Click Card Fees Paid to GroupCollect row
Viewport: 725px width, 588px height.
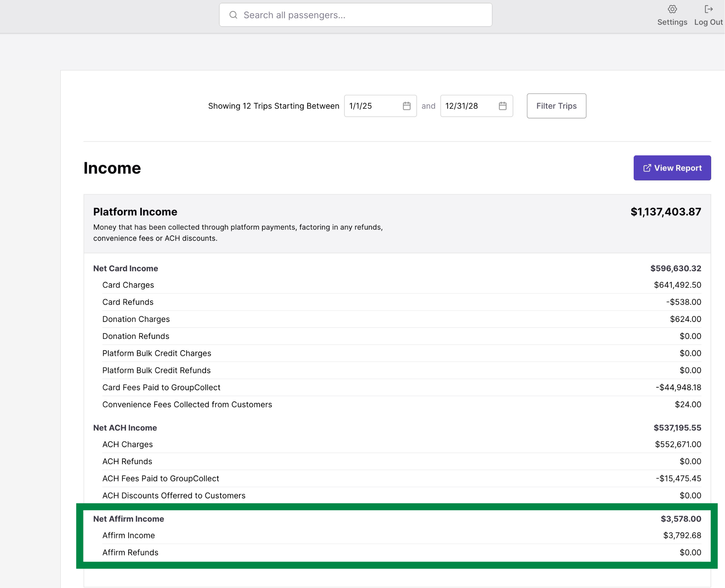point(161,387)
